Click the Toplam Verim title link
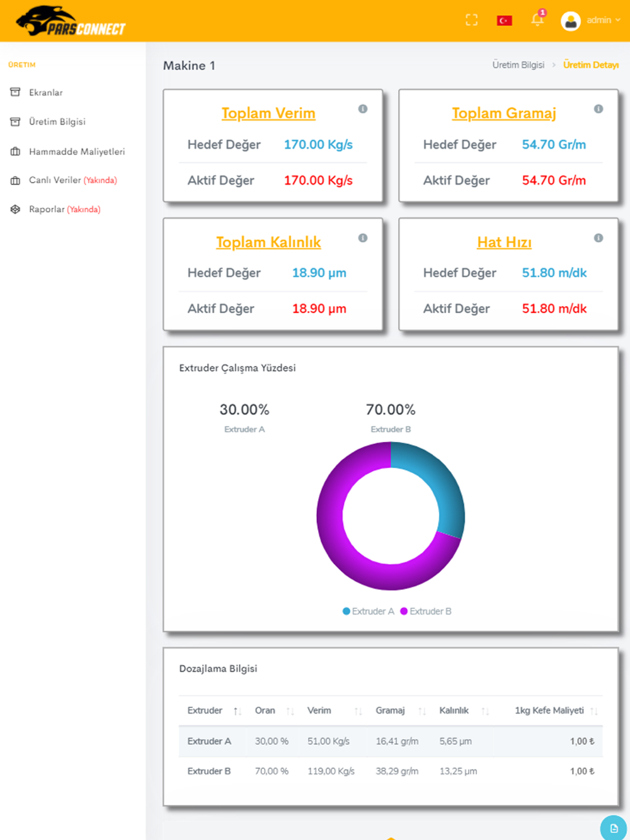The height and width of the screenshot is (840, 630). tap(268, 113)
